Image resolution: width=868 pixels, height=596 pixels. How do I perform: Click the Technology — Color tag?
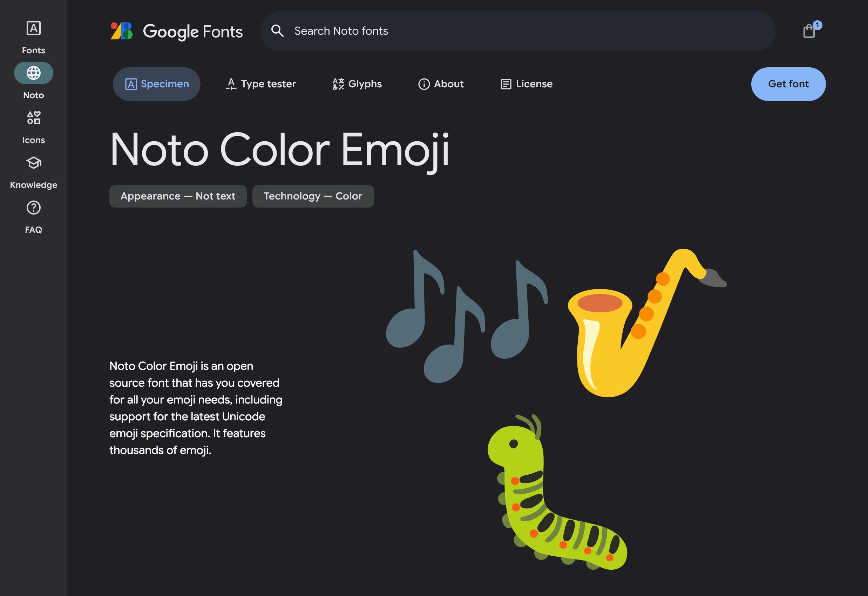point(313,196)
